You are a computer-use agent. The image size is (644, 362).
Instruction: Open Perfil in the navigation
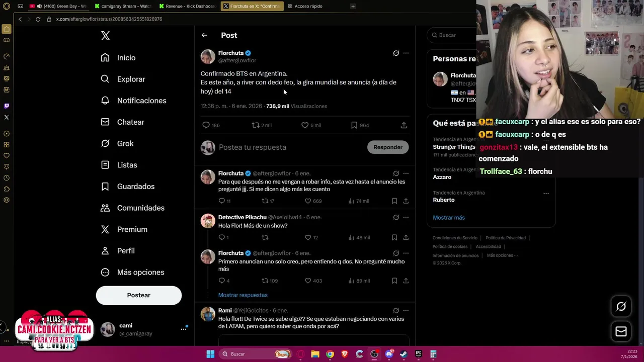118,251
